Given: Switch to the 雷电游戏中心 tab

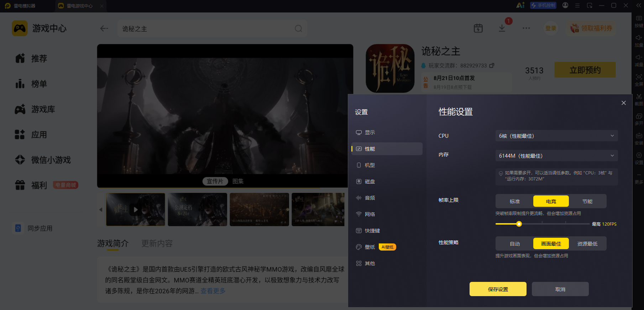Looking at the screenshot, I should click(80, 6).
